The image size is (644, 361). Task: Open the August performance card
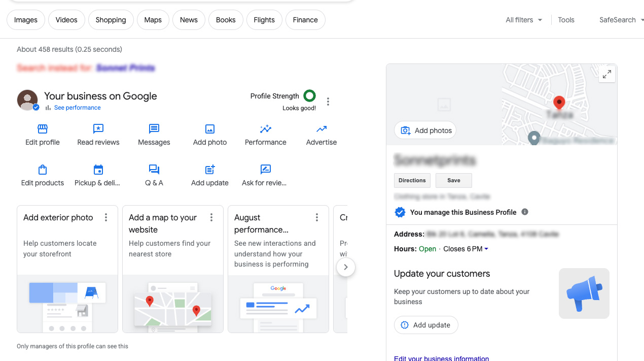tap(278, 269)
